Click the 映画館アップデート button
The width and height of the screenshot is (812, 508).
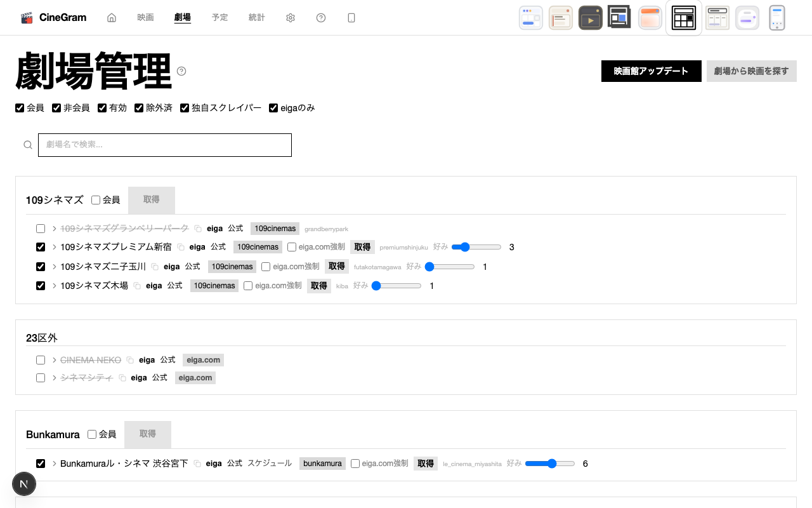[651, 71]
